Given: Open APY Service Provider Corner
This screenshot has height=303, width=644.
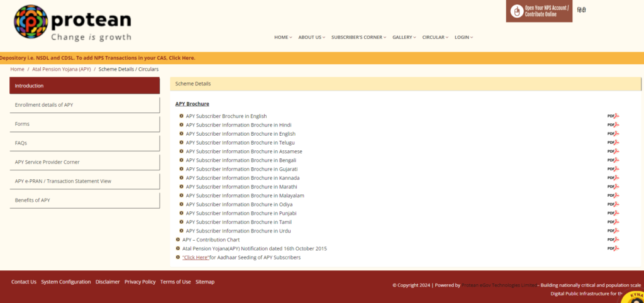Looking at the screenshot, I should click(85, 162).
